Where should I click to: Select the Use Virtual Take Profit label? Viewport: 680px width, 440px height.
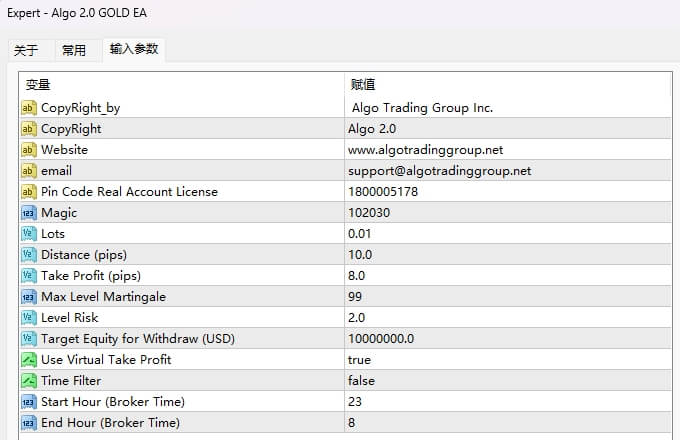[106, 359]
